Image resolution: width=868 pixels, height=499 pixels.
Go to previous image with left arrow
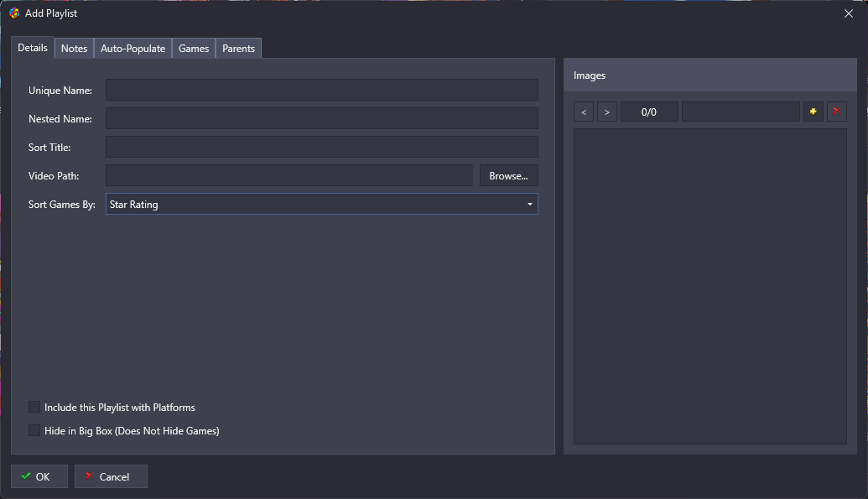click(x=584, y=112)
